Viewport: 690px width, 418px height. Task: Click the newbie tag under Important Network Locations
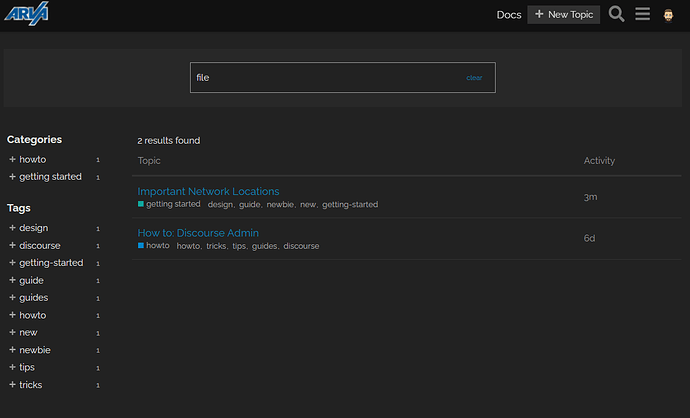[x=280, y=205]
